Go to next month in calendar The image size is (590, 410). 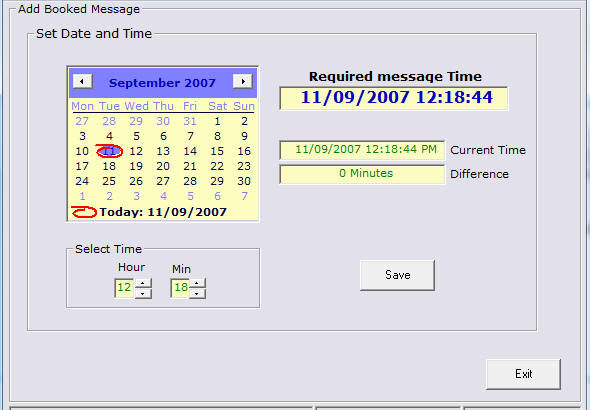[x=242, y=81]
